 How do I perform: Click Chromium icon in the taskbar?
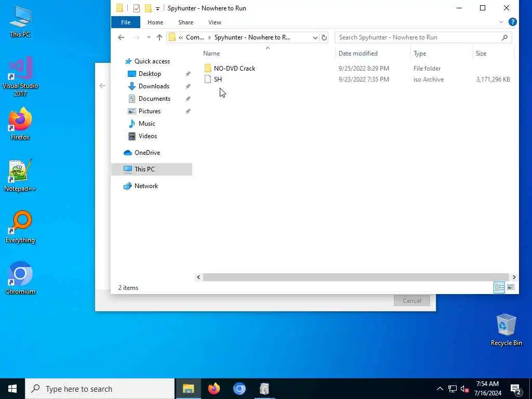coord(239,389)
